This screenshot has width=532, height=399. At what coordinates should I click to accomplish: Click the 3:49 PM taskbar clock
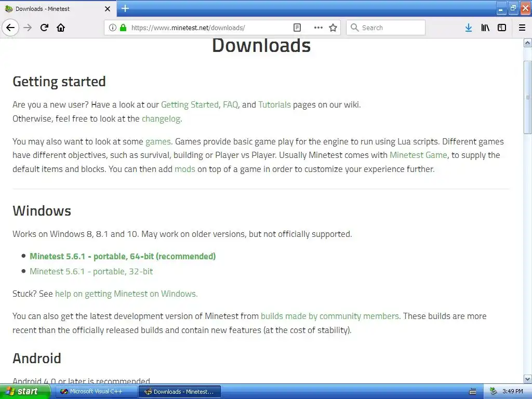[513, 392]
